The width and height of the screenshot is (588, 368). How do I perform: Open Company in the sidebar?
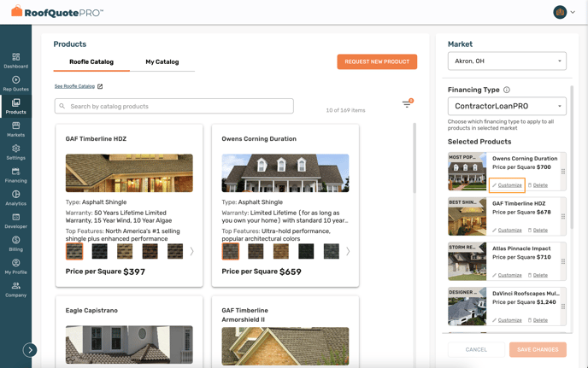coord(15,289)
